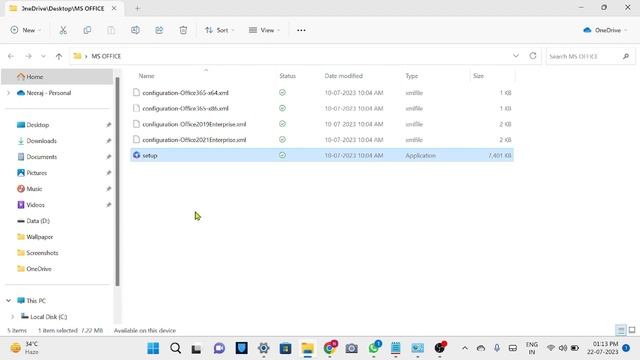The width and height of the screenshot is (640, 360).
Task: Open the weather widget showing 34°C Haze
Action: [24, 348]
